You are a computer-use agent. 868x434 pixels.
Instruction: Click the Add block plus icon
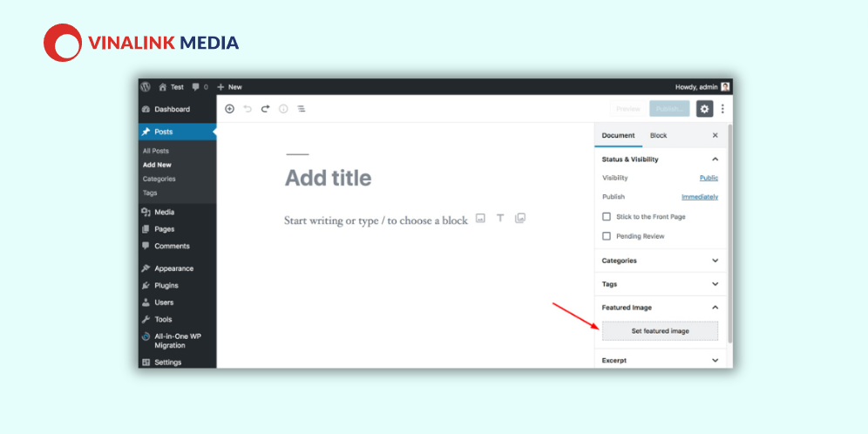click(229, 109)
